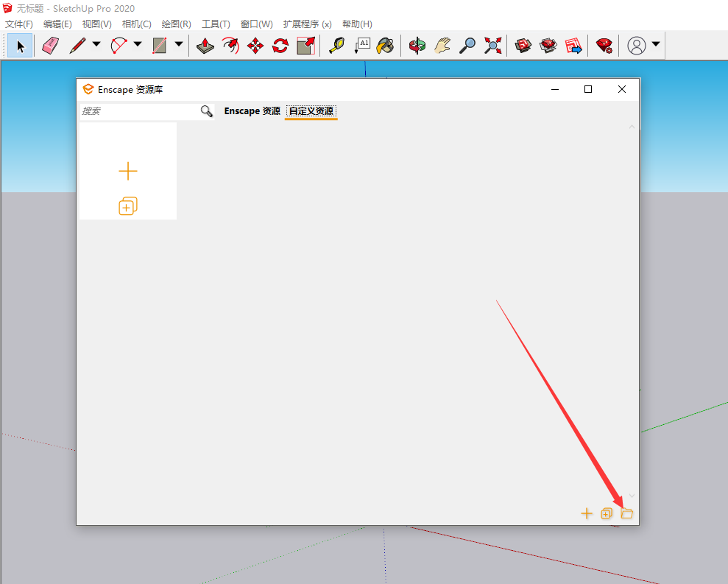Activate the Offset tool
The image size is (728, 584).
click(x=230, y=46)
